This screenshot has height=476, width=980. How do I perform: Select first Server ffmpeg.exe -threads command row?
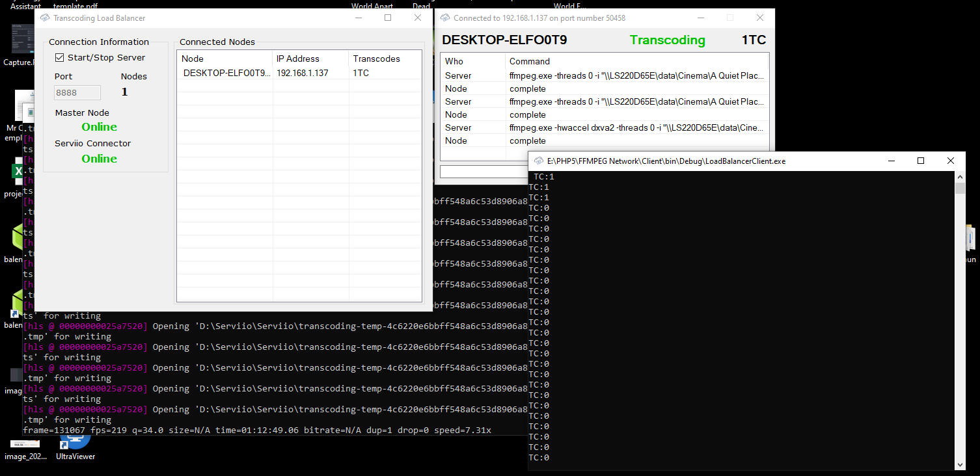[605, 75]
